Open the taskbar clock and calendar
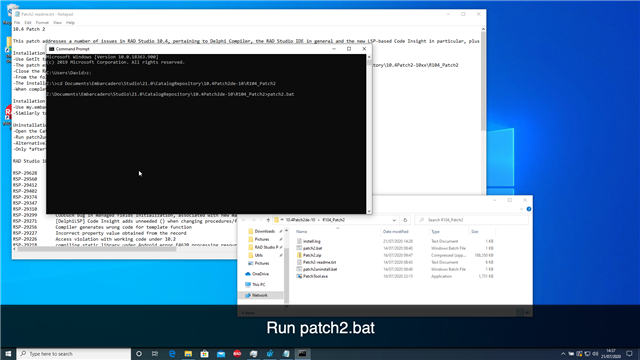640x360 pixels. pyautogui.click(x=611, y=354)
